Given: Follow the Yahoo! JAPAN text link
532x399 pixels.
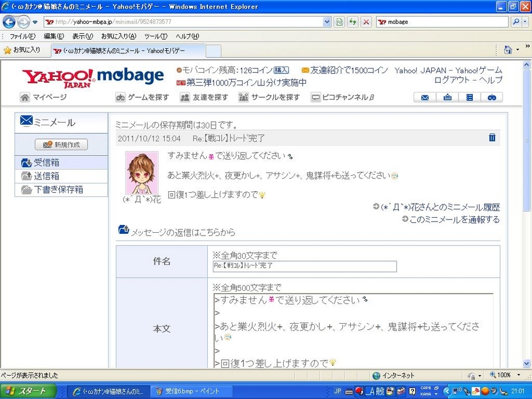Looking at the screenshot, I should (x=421, y=70).
